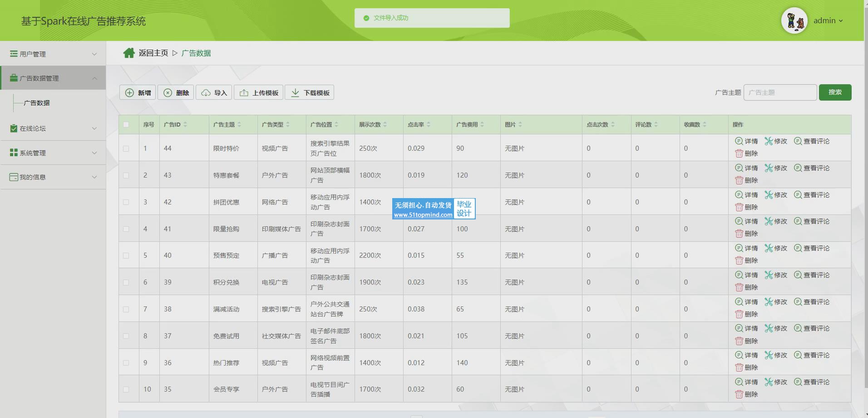The height and width of the screenshot is (418, 868).
Task: Open the 系统管理 sidebar menu
Action: tap(53, 153)
